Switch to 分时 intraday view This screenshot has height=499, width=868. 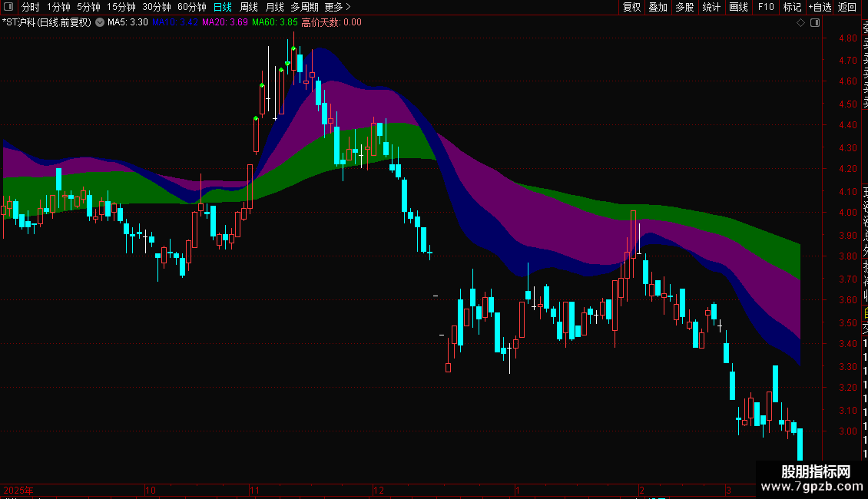31,7
